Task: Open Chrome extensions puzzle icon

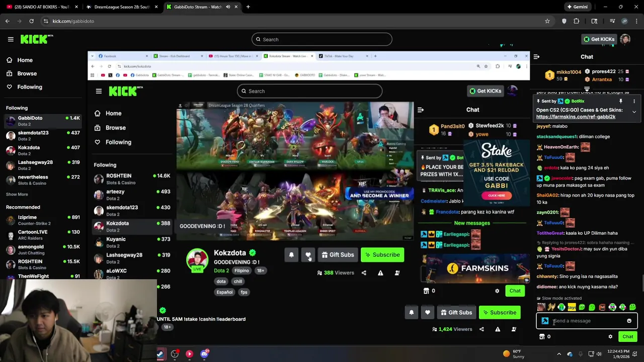Action: coord(577,21)
